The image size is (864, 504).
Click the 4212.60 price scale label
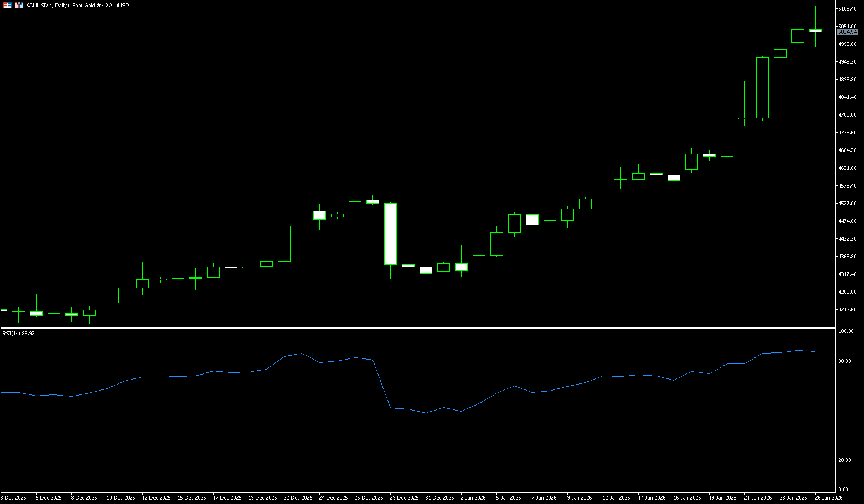click(847, 310)
